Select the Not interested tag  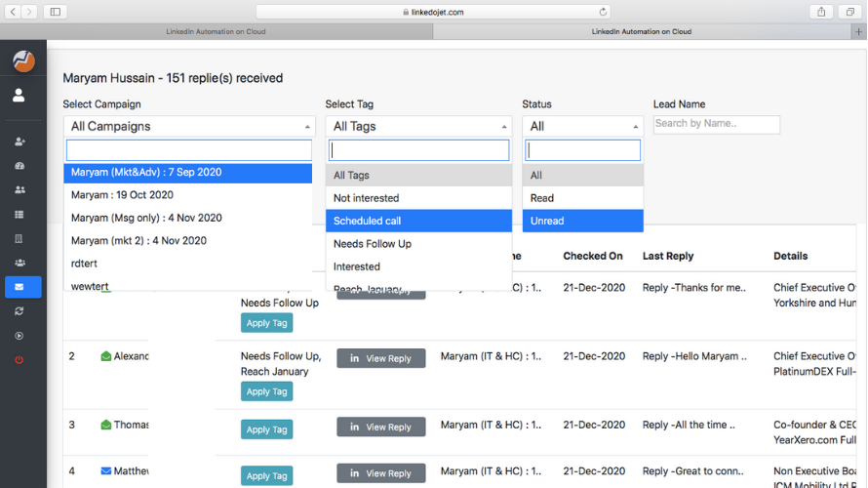pos(418,198)
